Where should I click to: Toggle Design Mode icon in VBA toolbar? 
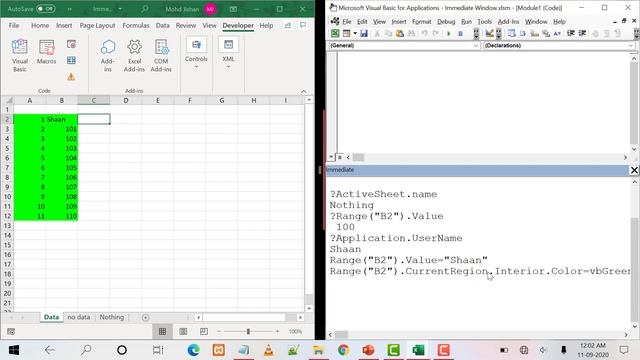tap(489, 33)
